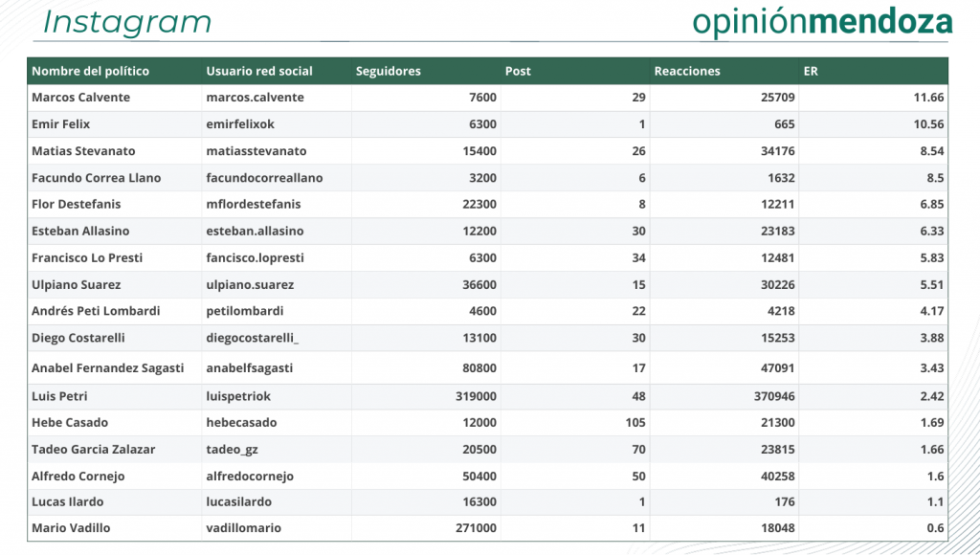Select the Seguidores column header
The width and height of the screenshot is (980, 555).
[x=389, y=71]
